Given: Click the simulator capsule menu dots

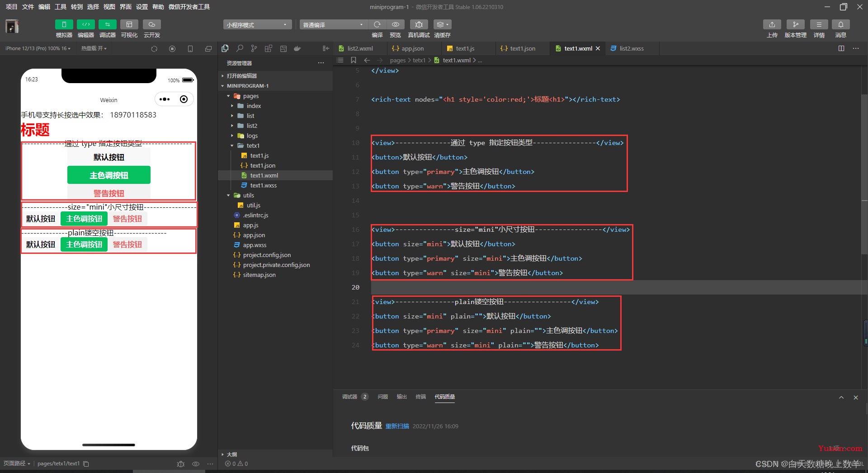Looking at the screenshot, I should click(165, 99).
